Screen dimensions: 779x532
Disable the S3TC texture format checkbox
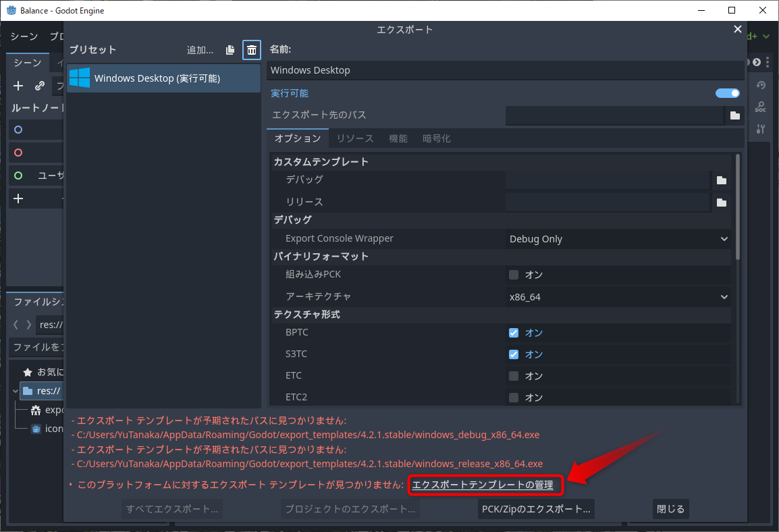click(x=513, y=354)
